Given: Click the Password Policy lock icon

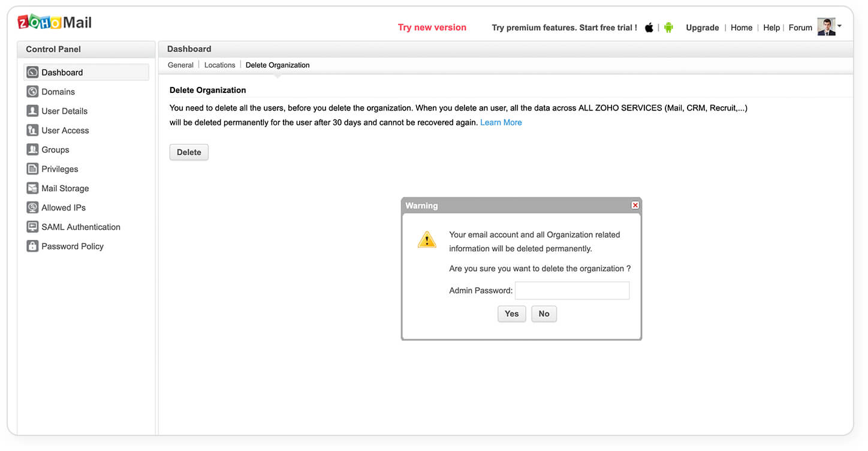Looking at the screenshot, I should [x=32, y=246].
